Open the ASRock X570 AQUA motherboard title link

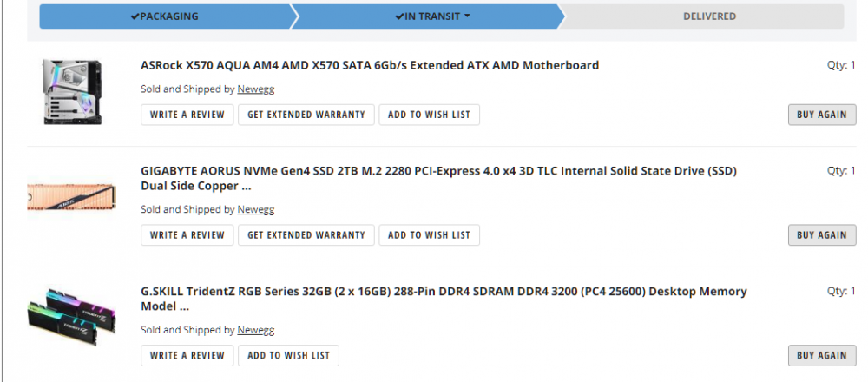[x=369, y=65]
